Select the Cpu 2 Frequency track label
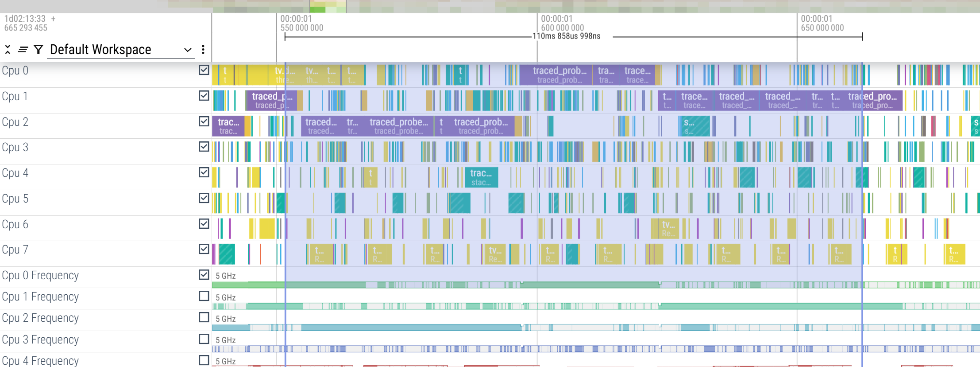This screenshot has width=980, height=367. coord(40,318)
